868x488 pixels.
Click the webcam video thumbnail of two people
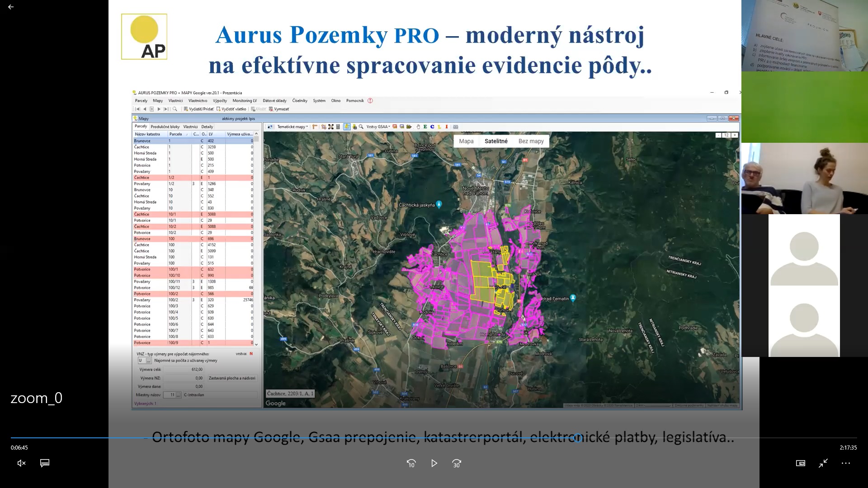click(x=805, y=178)
